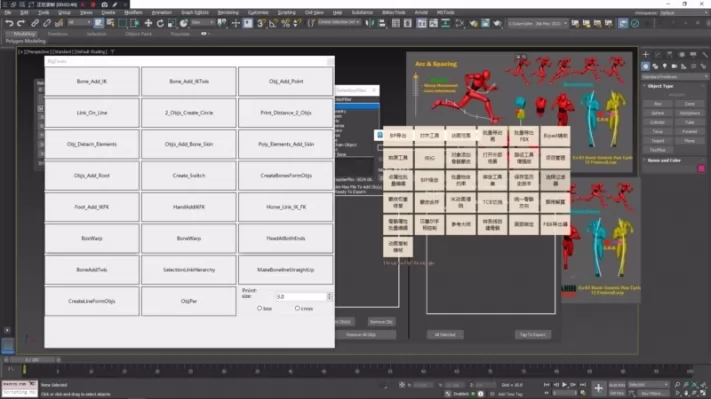
Task: Switch to the Freeform ribbon tab
Action: coord(58,34)
